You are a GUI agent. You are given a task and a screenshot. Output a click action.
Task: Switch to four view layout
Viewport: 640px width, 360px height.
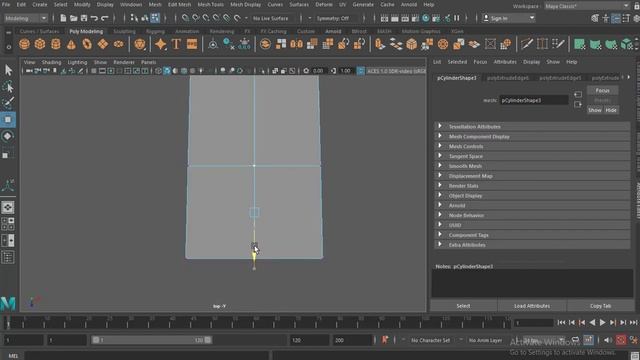pyautogui.click(x=8, y=224)
